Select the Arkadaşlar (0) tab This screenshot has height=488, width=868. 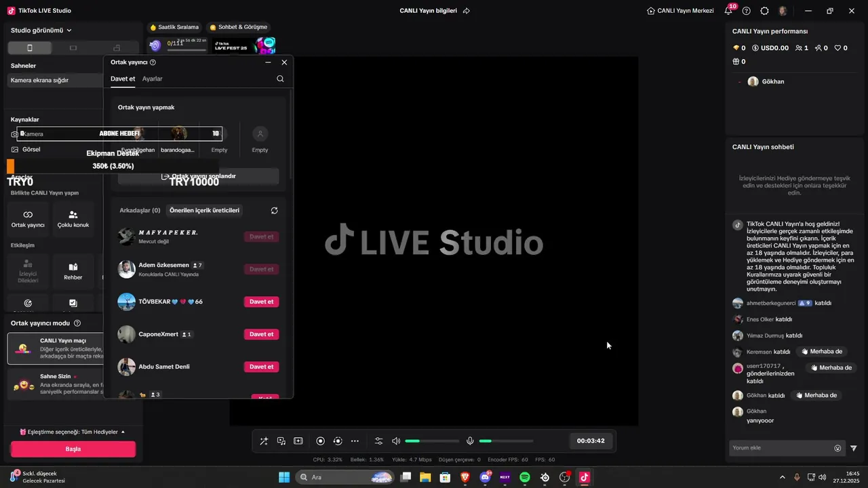(x=140, y=211)
